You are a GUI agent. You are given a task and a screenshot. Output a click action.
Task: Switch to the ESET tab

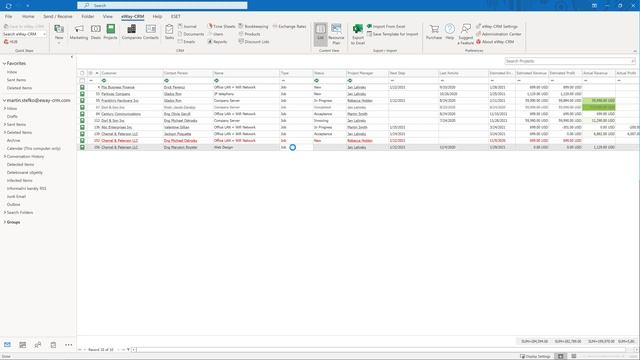click(x=176, y=16)
